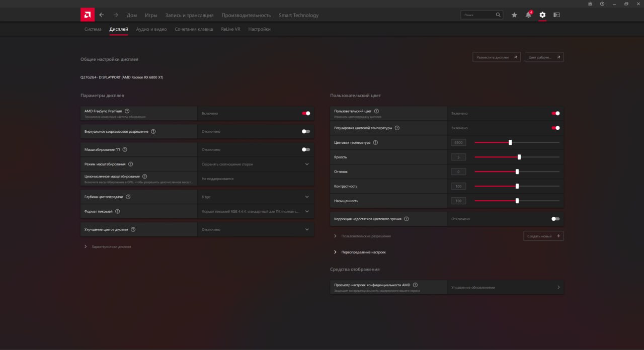Open Глубина цветопередачи 8 bpc dropdown

pos(256,197)
